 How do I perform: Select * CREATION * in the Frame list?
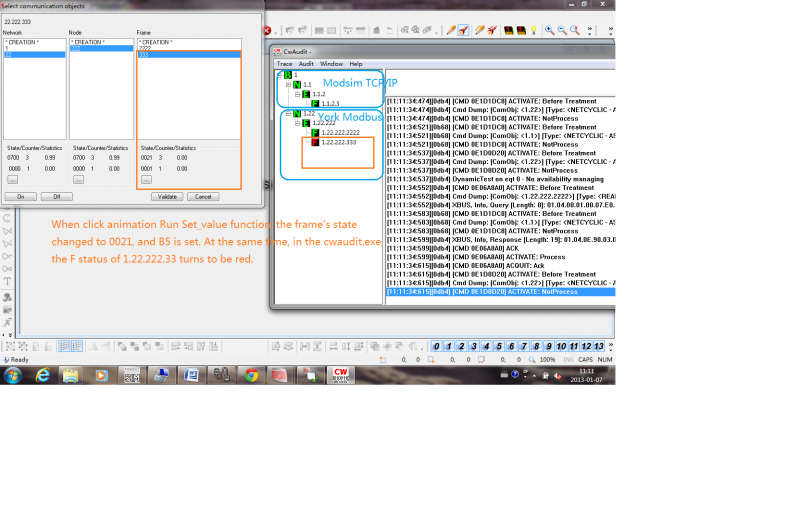tap(189, 42)
